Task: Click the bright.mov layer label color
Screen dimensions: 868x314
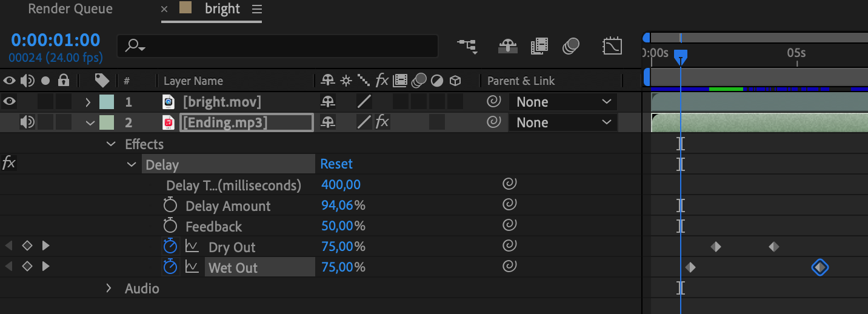Action: (107, 102)
